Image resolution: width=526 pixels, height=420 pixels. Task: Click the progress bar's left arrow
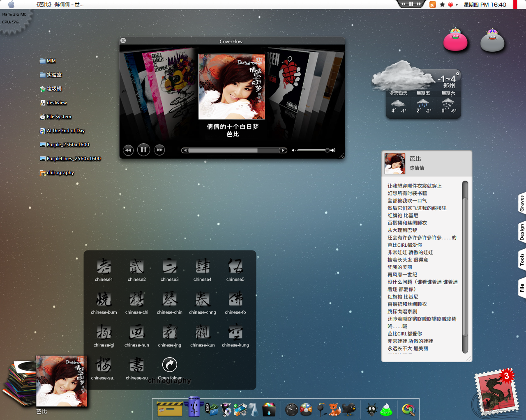pyautogui.click(x=185, y=150)
